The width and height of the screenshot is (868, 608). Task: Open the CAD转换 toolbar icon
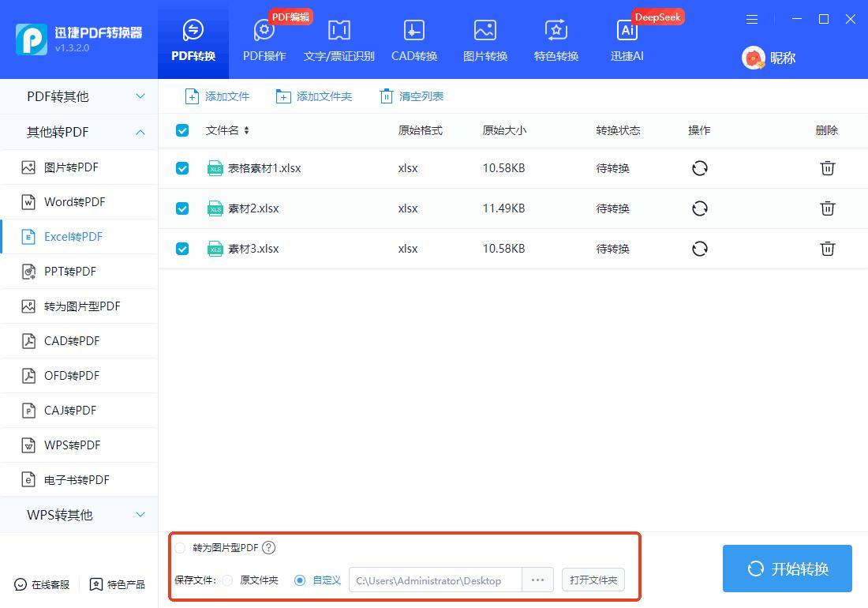(413, 39)
